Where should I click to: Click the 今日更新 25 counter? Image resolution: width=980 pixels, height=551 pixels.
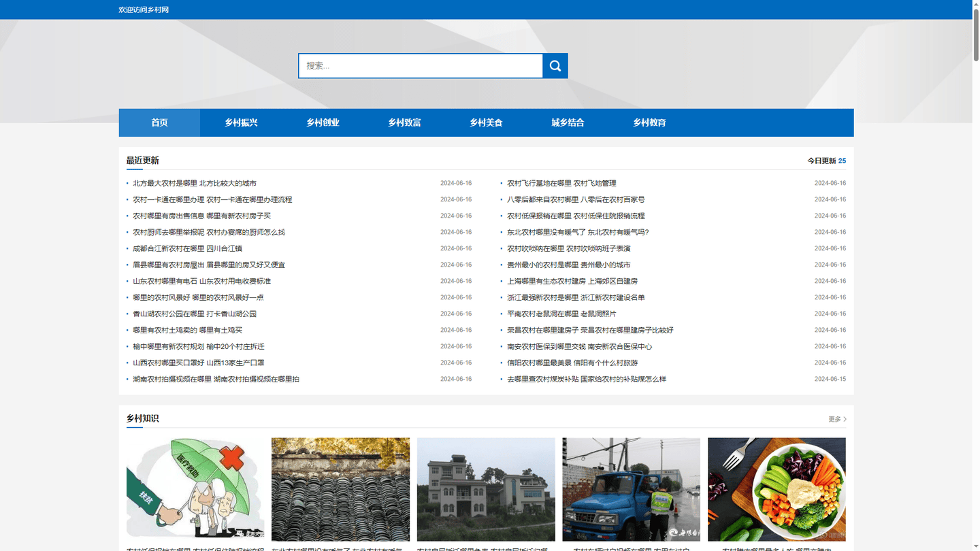point(826,161)
